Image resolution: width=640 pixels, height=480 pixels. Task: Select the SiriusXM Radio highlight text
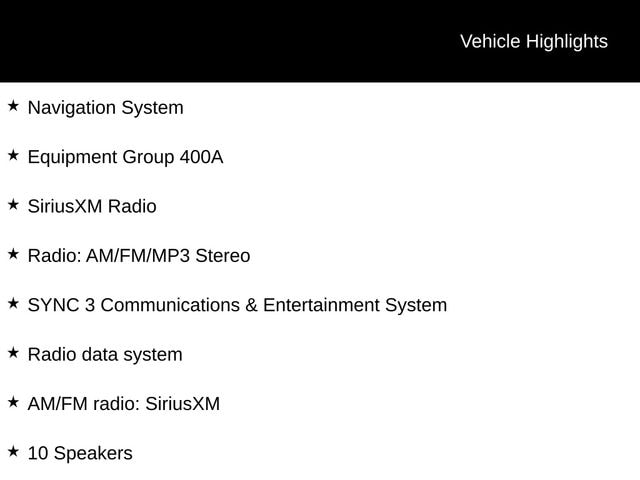click(92, 206)
